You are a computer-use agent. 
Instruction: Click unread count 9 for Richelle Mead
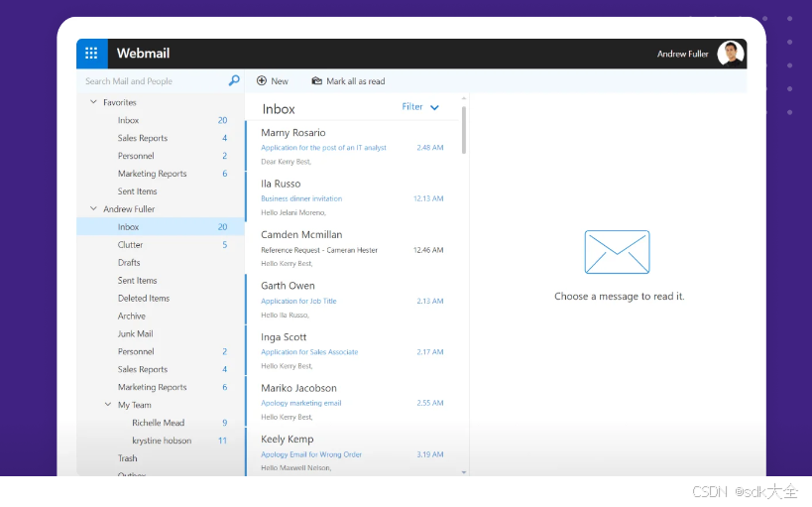pyautogui.click(x=225, y=423)
